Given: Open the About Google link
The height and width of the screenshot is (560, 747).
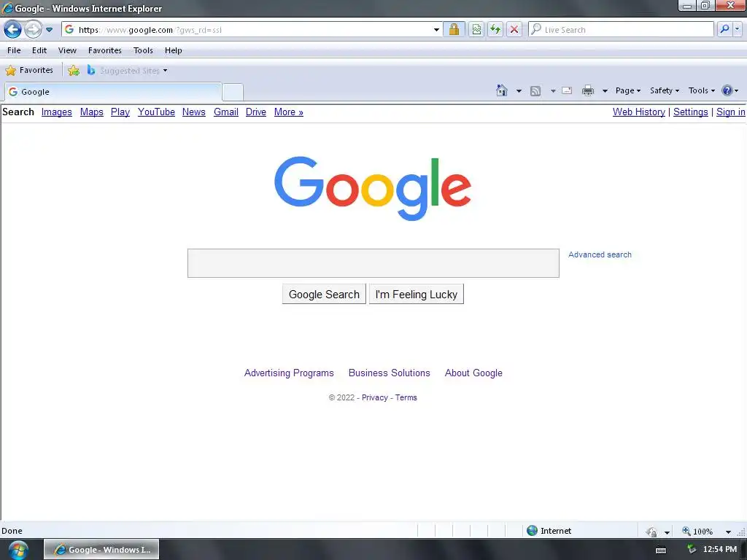Looking at the screenshot, I should (473, 373).
